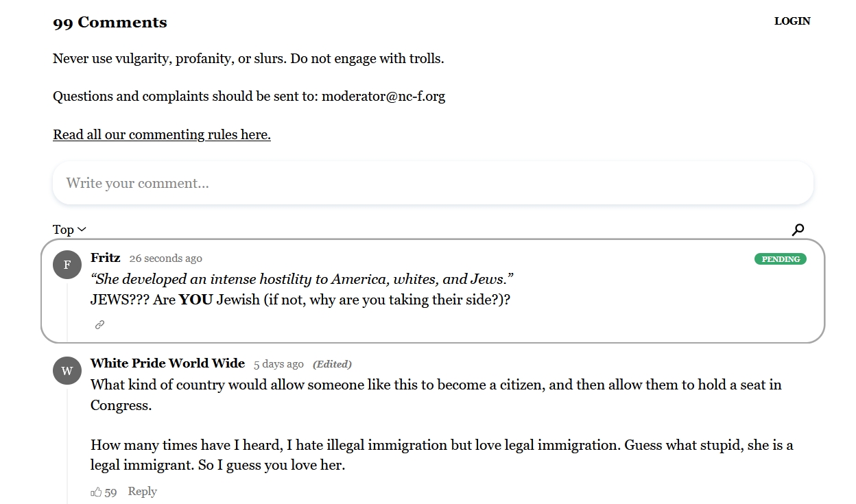856x504 pixels.
Task: Open the commenting rules link
Action: pyautogui.click(x=162, y=134)
